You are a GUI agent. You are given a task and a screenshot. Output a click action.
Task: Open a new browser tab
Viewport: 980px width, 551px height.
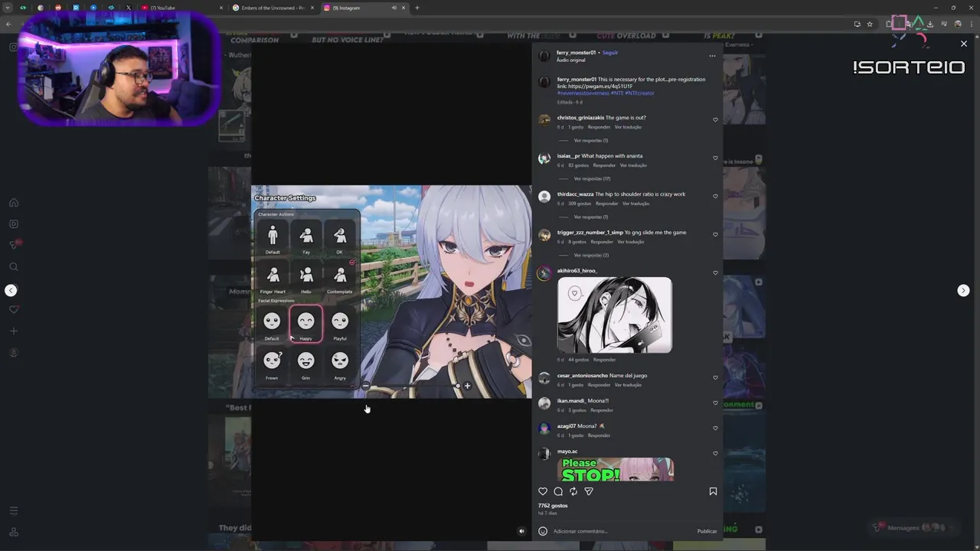[x=417, y=8]
